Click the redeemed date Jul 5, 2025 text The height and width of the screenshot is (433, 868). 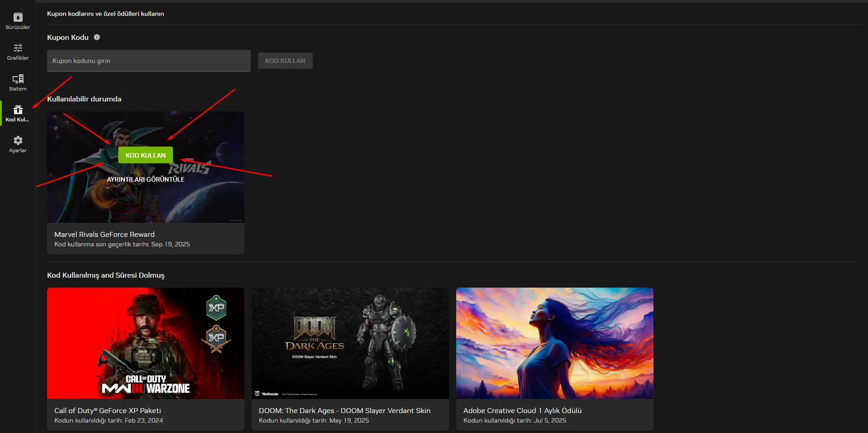point(550,420)
